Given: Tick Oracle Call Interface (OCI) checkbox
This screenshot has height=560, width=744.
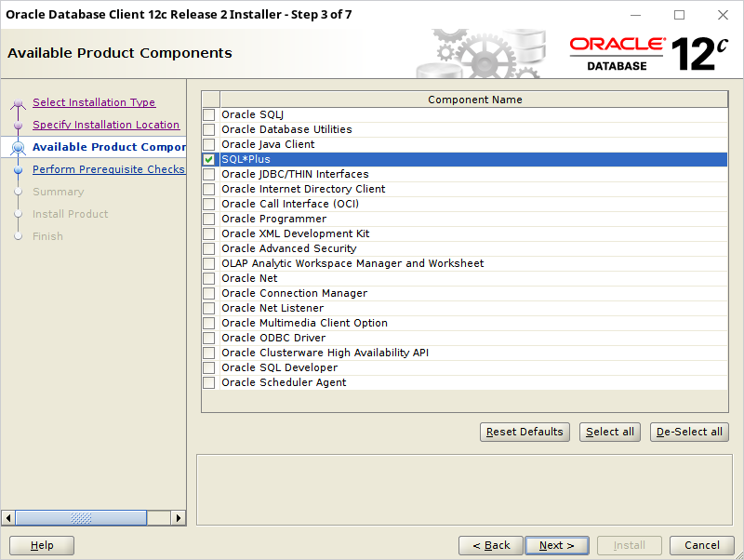Looking at the screenshot, I should pyautogui.click(x=208, y=204).
